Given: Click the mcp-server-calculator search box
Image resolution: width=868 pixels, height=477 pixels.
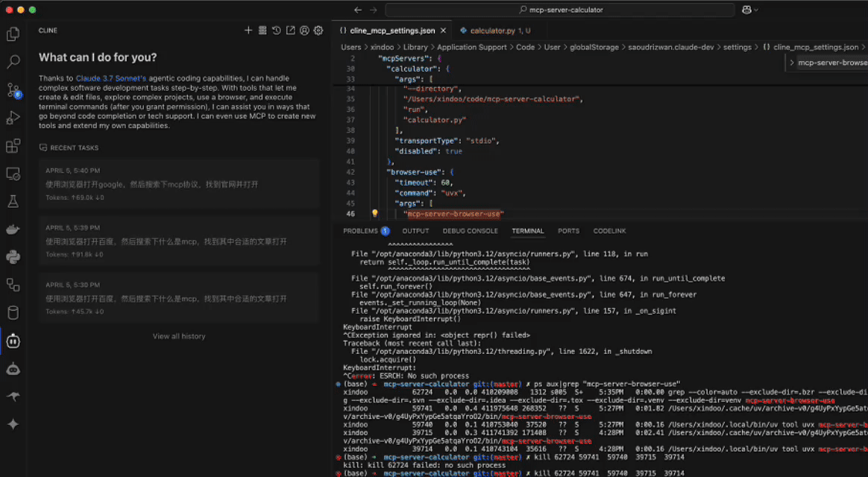Looking at the screenshot, I should tap(560, 10).
